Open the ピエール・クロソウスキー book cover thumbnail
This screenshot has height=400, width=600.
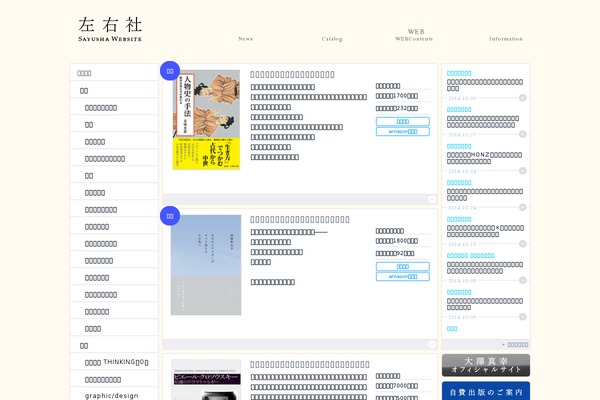[x=206, y=380]
